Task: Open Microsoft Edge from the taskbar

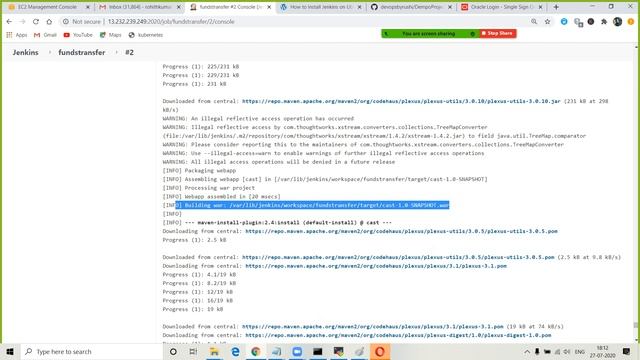Action: (235, 351)
